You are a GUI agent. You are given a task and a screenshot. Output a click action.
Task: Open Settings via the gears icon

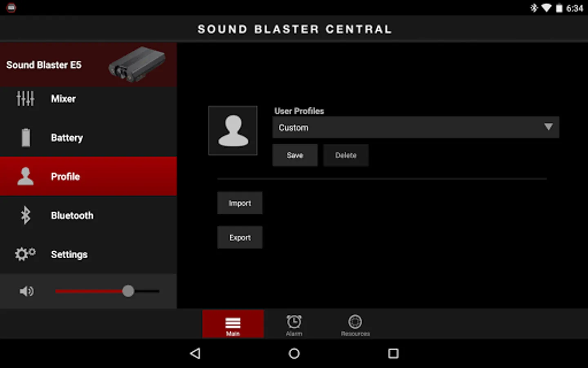pyautogui.click(x=25, y=254)
